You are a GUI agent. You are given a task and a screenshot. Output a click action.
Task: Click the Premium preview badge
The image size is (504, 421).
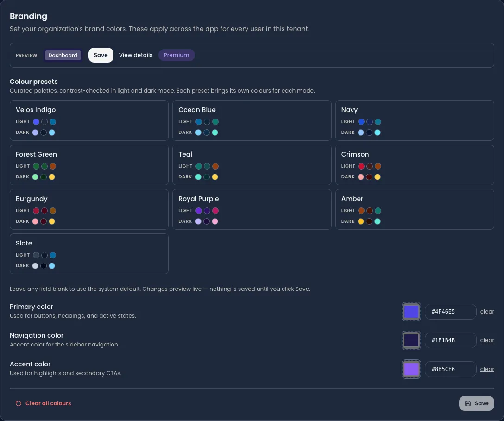click(176, 55)
